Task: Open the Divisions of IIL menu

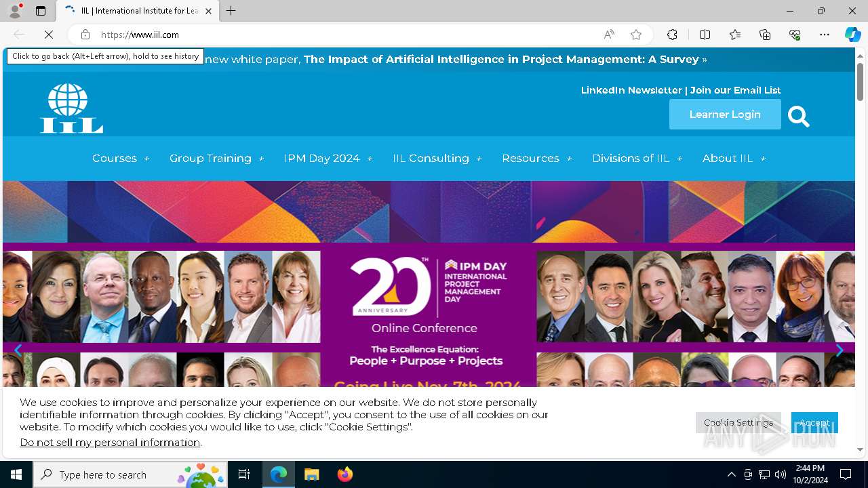Action: (631, 159)
